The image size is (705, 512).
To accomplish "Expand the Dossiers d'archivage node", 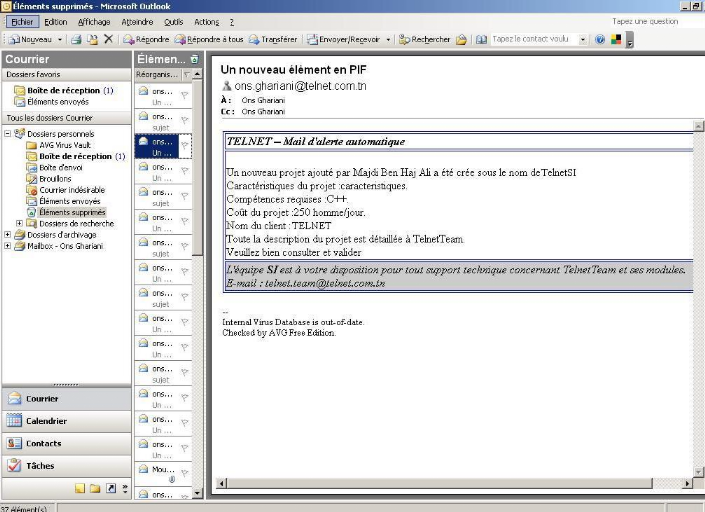I will tap(8, 235).
